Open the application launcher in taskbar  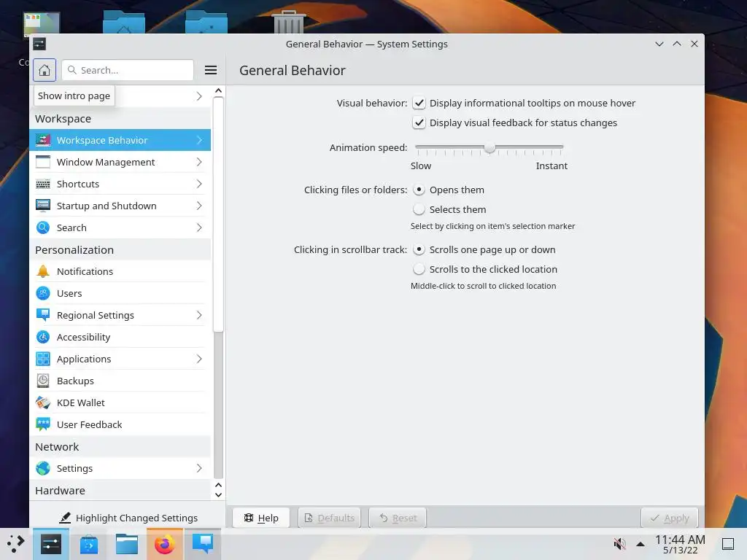tap(16, 544)
